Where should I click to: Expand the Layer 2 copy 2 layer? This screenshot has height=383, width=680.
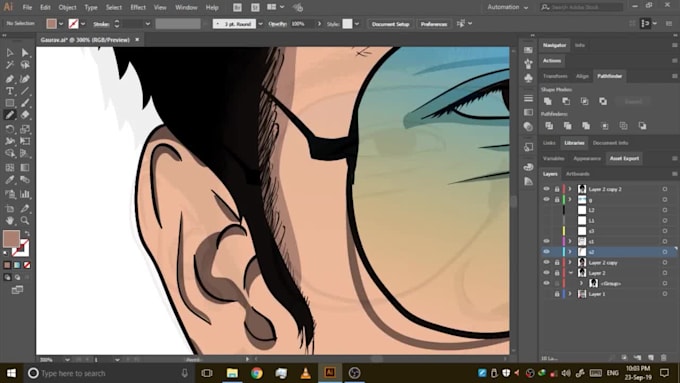click(x=570, y=189)
